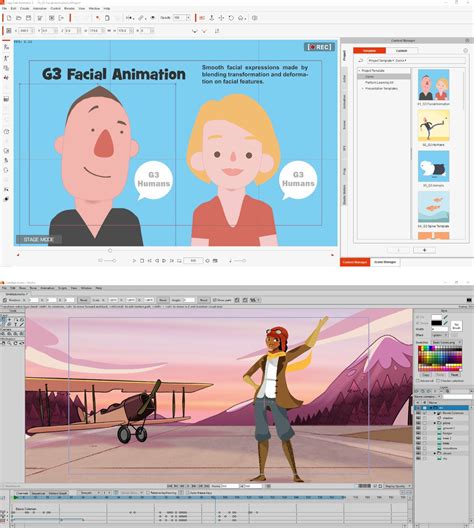
Task: Open the Display Quality dropdown in Moho
Action: pos(398,486)
